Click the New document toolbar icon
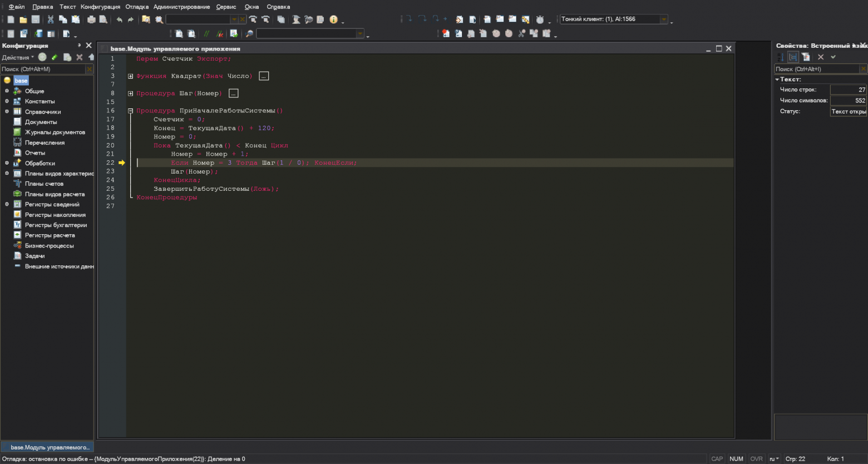The height and width of the screenshot is (464, 868). coord(11,19)
